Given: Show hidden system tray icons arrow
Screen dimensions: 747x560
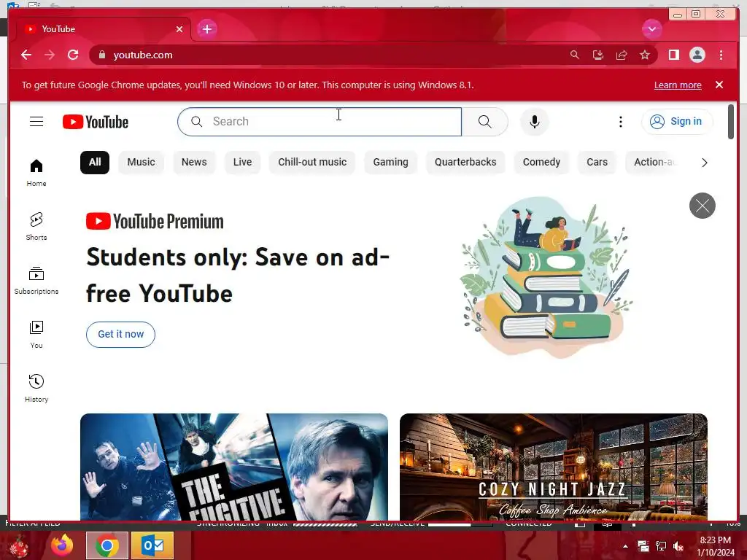Looking at the screenshot, I should [x=625, y=546].
